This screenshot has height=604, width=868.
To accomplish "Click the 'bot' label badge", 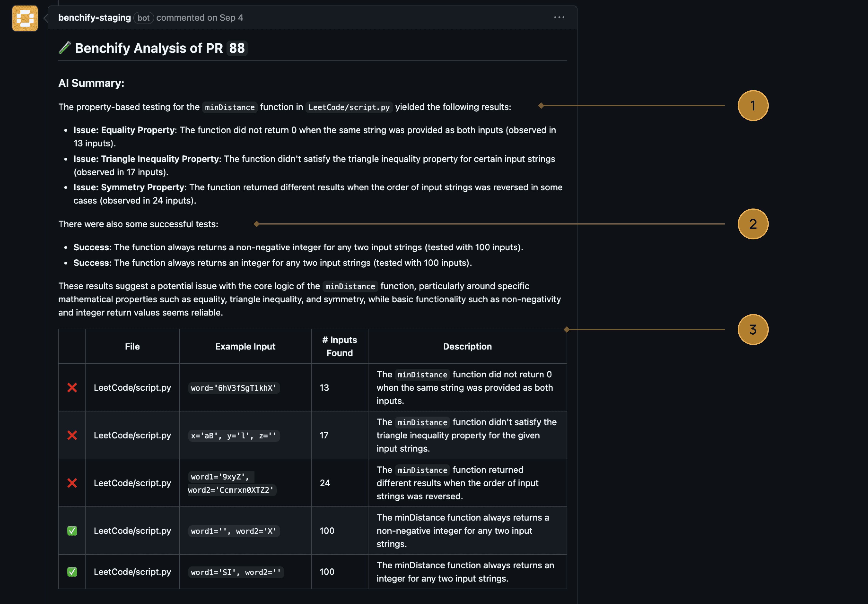I will click(143, 18).
